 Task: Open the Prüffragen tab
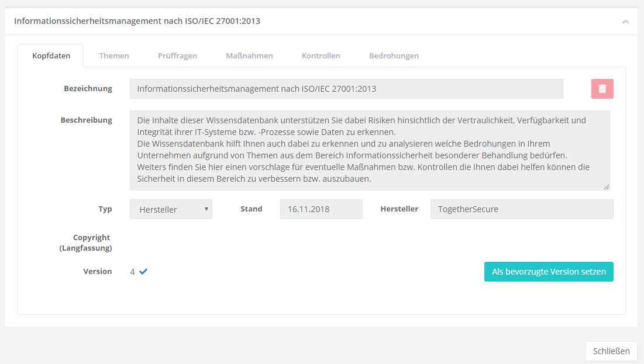[x=177, y=56]
